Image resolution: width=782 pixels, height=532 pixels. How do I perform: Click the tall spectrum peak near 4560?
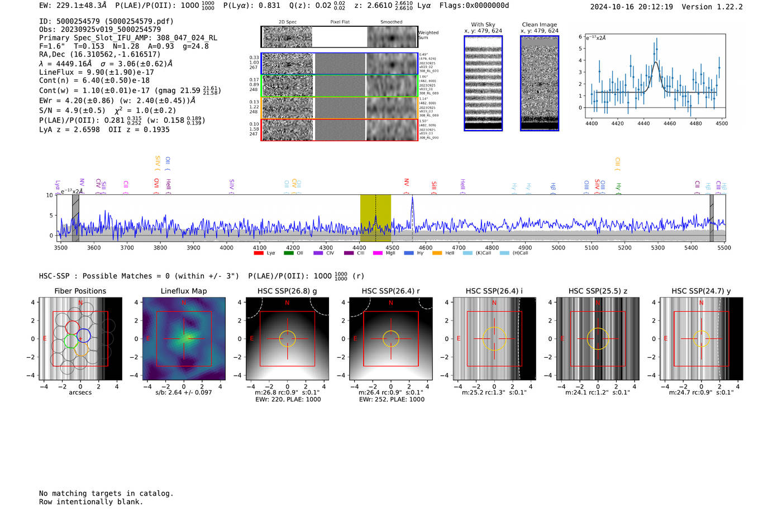(412, 212)
